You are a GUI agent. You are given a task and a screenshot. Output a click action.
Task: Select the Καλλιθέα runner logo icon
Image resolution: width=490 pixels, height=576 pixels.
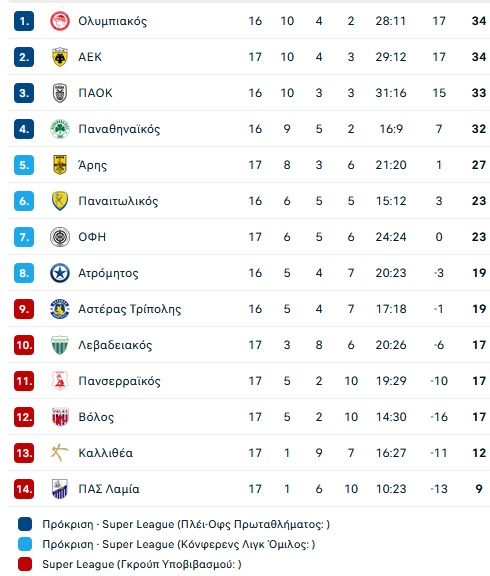60,453
